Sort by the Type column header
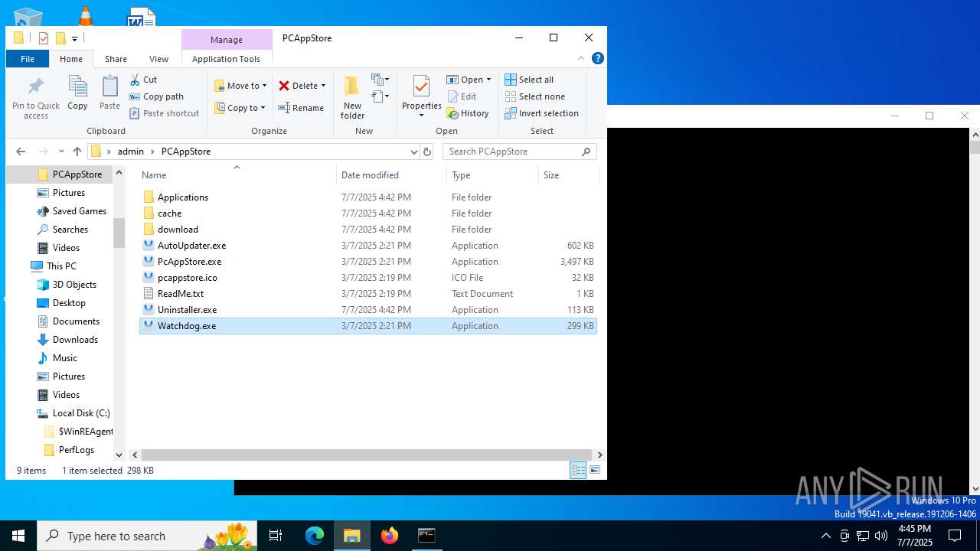Image resolution: width=980 pixels, height=551 pixels. (492, 175)
